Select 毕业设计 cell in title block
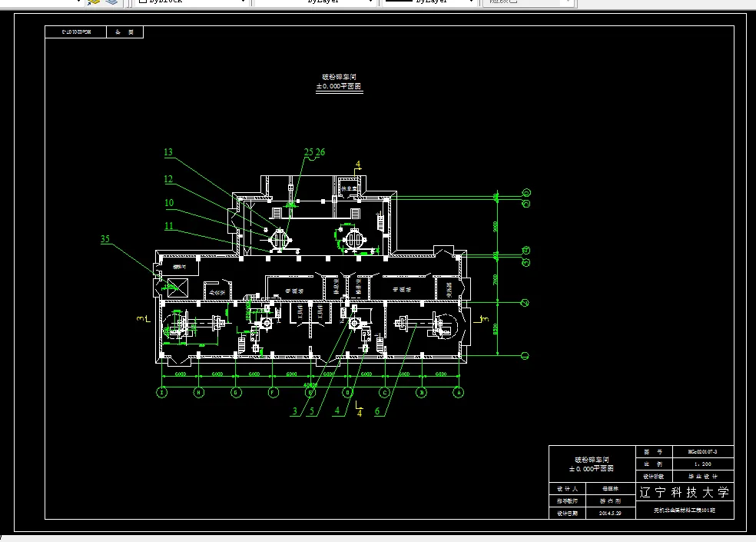The image size is (756, 542). 702,477
